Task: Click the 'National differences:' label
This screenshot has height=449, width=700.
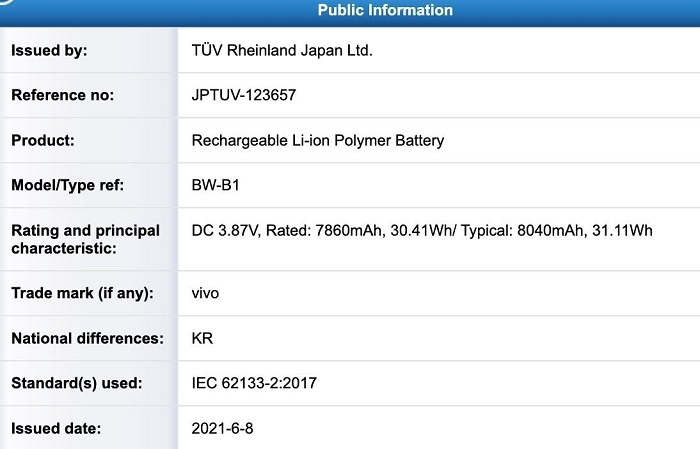Action: [x=87, y=338]
